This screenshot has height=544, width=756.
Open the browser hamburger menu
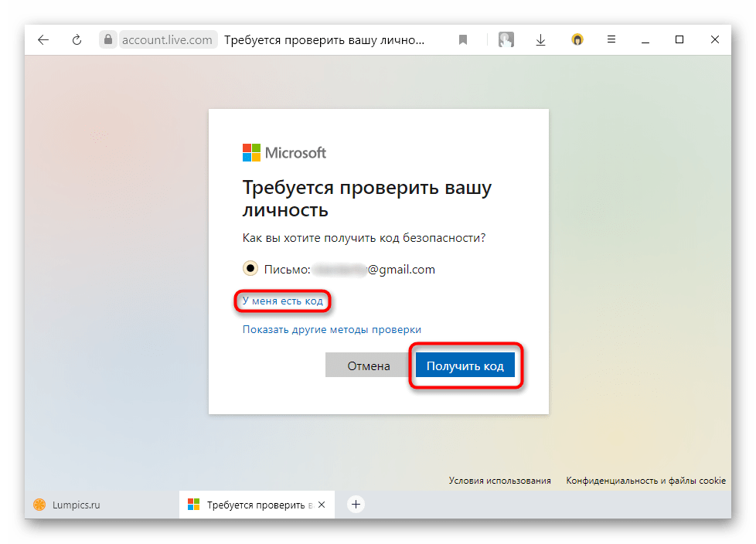pos(611,40)
